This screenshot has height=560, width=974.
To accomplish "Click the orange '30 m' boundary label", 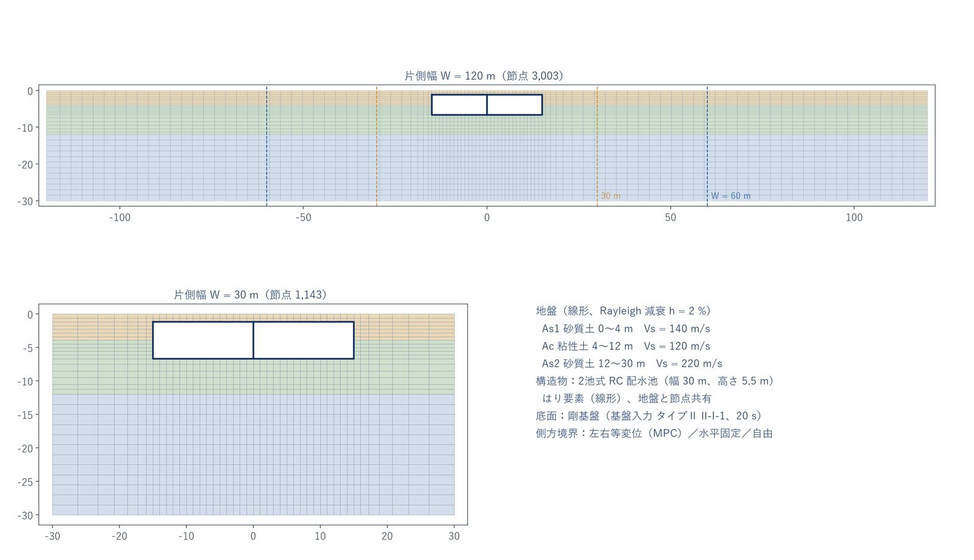I will (x=611, y=196).
